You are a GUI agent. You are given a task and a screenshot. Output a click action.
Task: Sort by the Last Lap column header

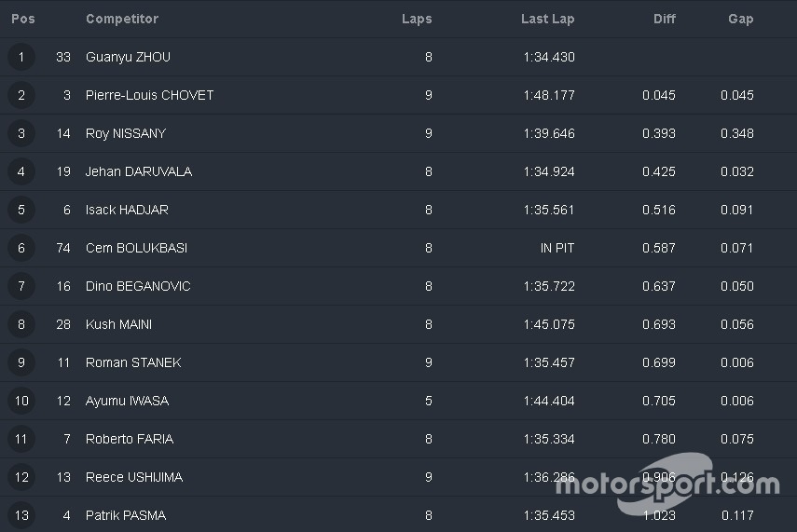[547, 19]
